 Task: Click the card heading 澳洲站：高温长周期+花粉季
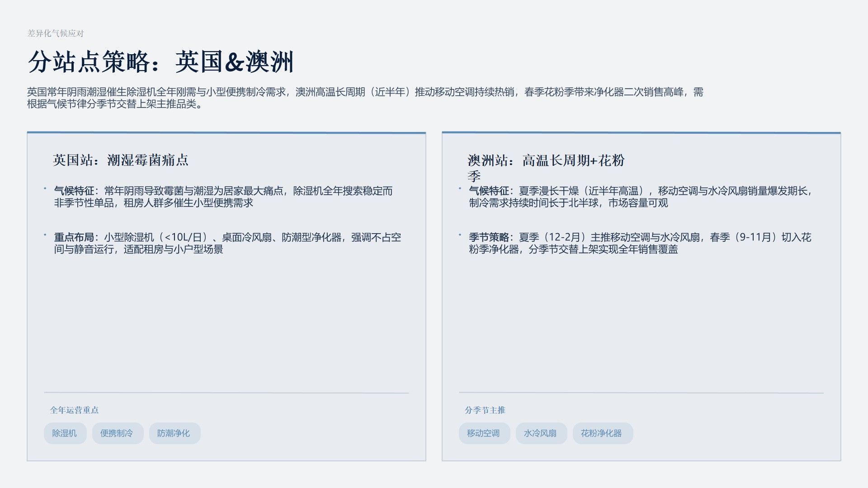[x=546, y=168]
